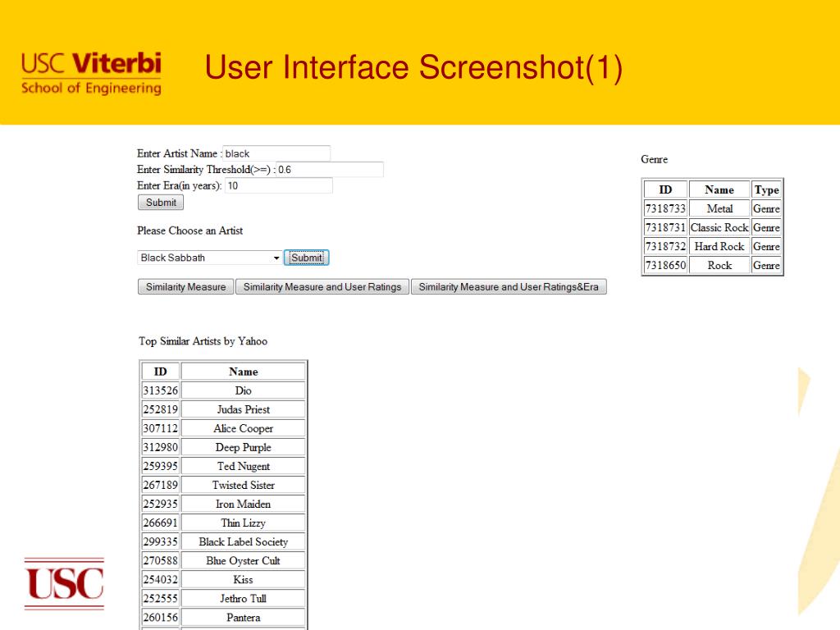
Task: Click the Similarity Threshold input field
Action: point(330,170)
